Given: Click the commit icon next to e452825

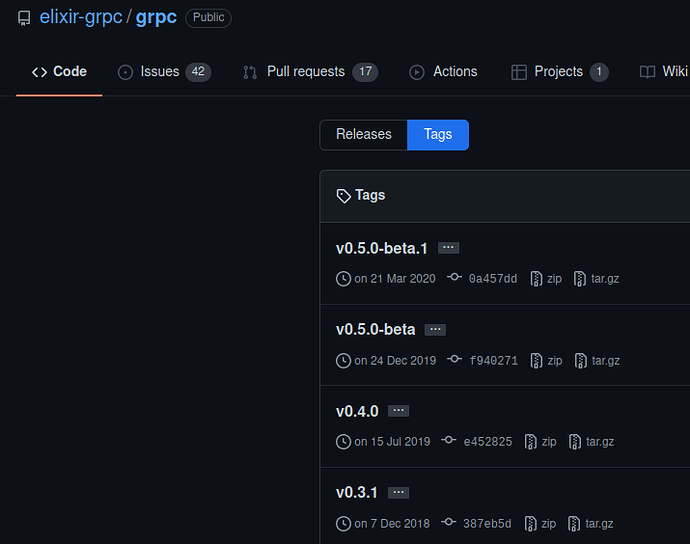Looking at the screenshot, I should click(448, 440).
